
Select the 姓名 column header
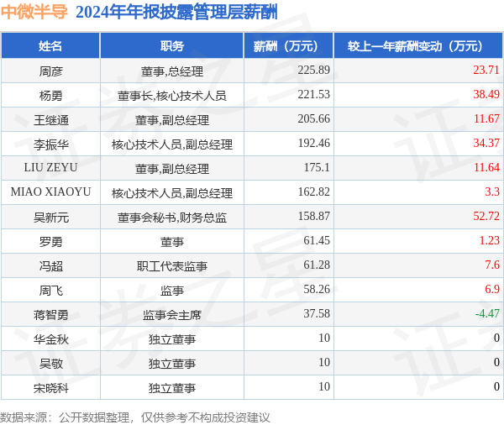(50, 46)
